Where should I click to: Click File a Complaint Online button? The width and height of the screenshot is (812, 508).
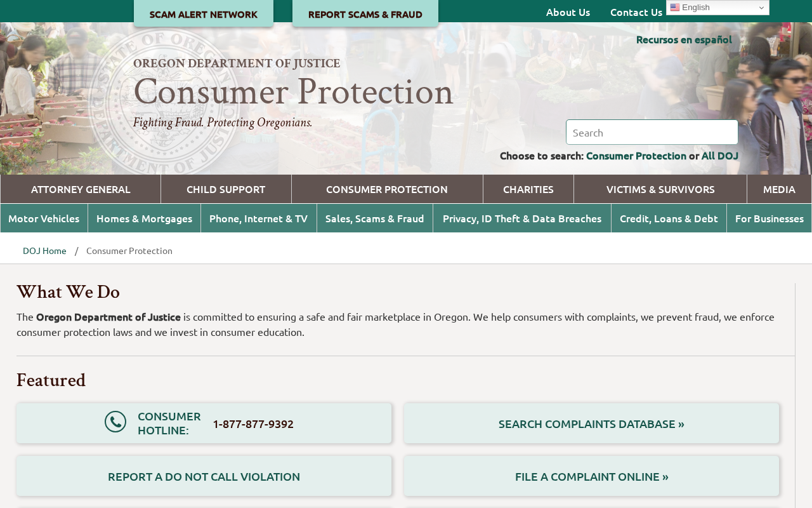click(x=591, y=476)
